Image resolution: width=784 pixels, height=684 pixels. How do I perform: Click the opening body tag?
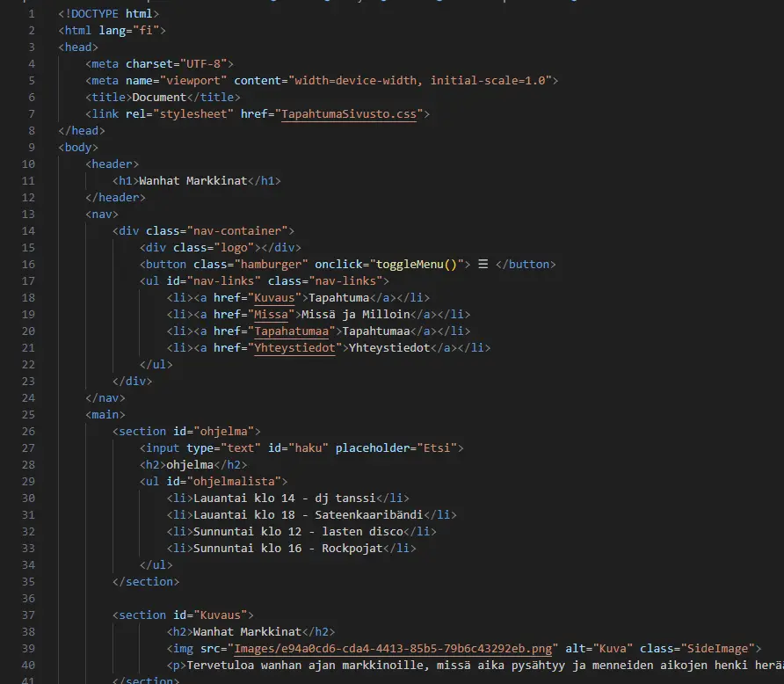point(78,148)
